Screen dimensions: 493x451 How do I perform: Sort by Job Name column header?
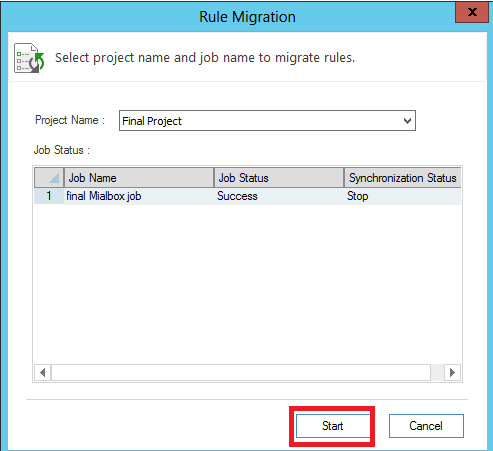(x=139, y=178)
